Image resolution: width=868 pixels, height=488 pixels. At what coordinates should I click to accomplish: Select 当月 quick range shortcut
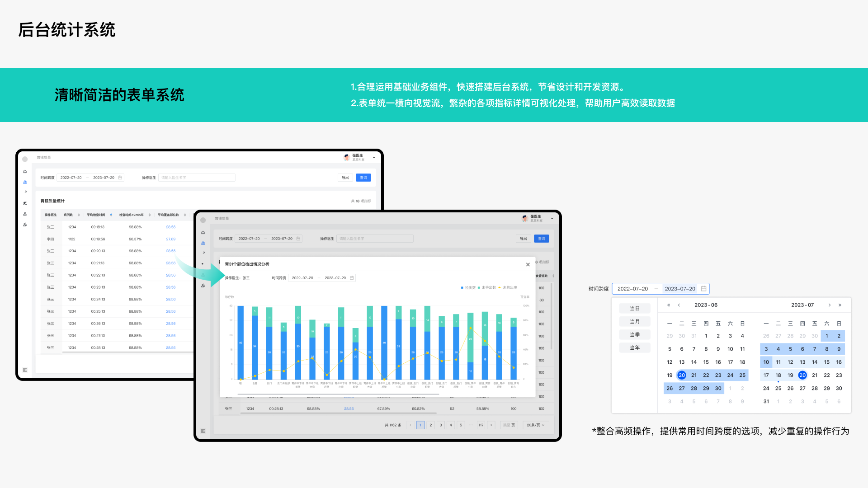[635, 322]
